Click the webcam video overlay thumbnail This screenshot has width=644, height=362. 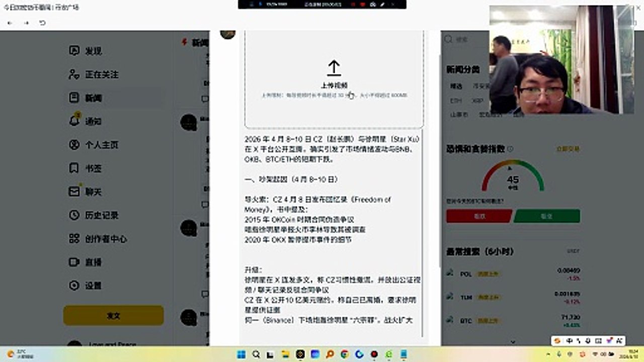coord(561,59)
